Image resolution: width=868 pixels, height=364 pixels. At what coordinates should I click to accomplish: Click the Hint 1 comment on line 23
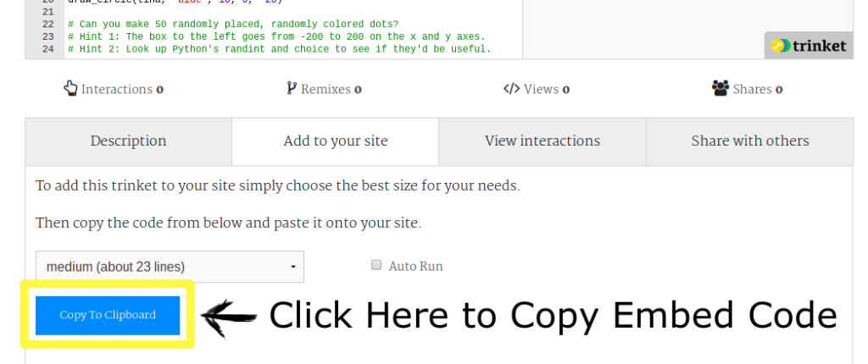[x=276, y=36]
